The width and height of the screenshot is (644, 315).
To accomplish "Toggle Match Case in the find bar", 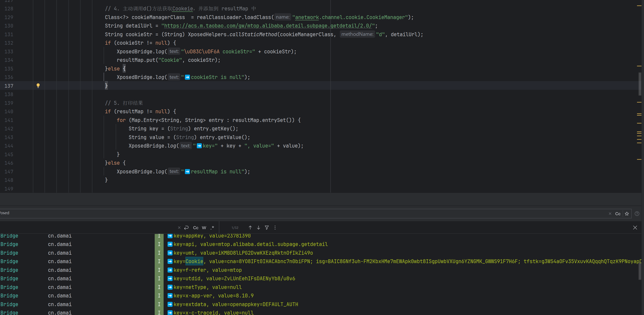I will (x=196, y=228).
